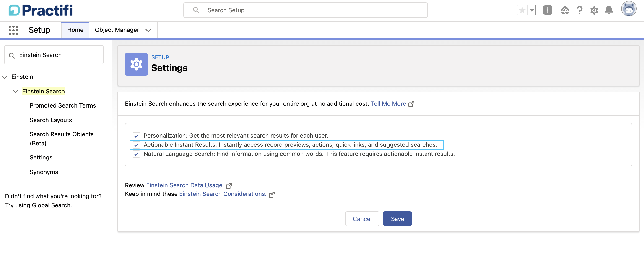Open Search Results Objects (Beta)
The image size is (644, 262).
(62, 139)
